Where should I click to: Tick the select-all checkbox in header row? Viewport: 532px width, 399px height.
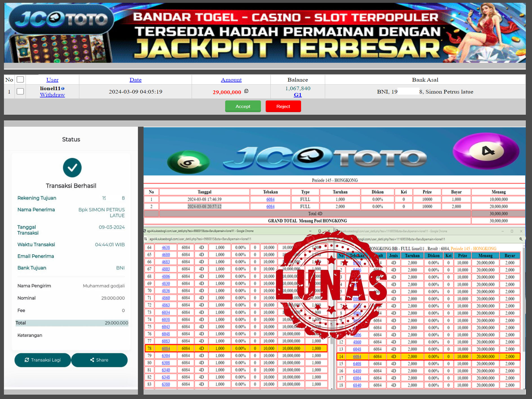[x=20, y=79]
